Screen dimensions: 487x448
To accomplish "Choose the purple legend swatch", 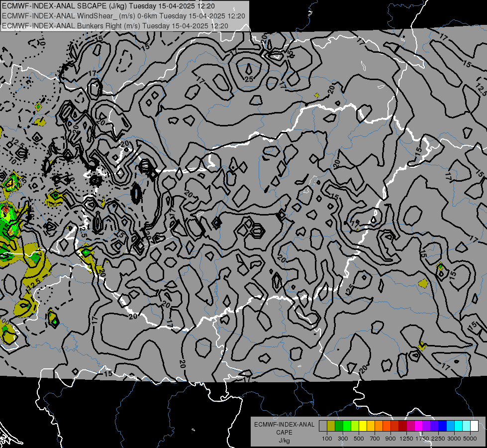I will pos(427,426).
